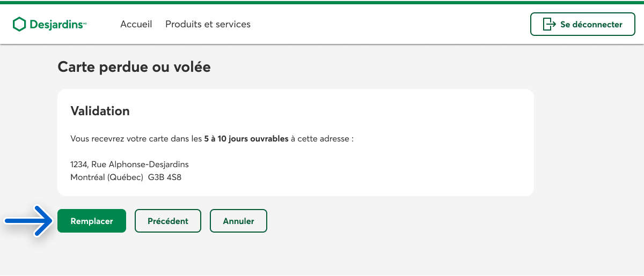This screenshot has height=276, width=644.
Task: Click the Carte perdue ou volée heading
Action: tap(134, 67)
